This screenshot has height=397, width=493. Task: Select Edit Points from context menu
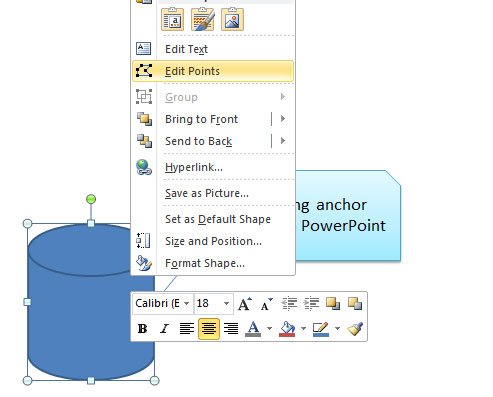(213, 71)
